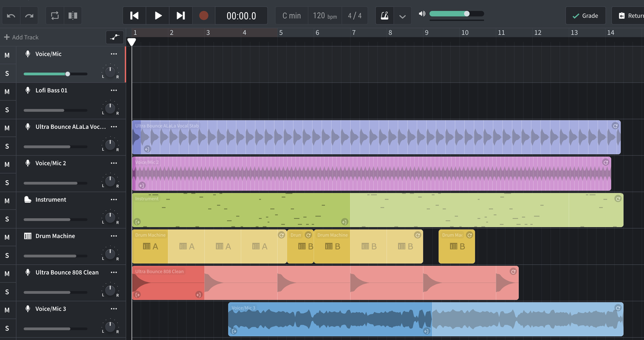Click the loop icon on the Ultra Bounce ALaLa clip
The width and height of the screenshot is (644, 340).
click(x=615, y=126)
